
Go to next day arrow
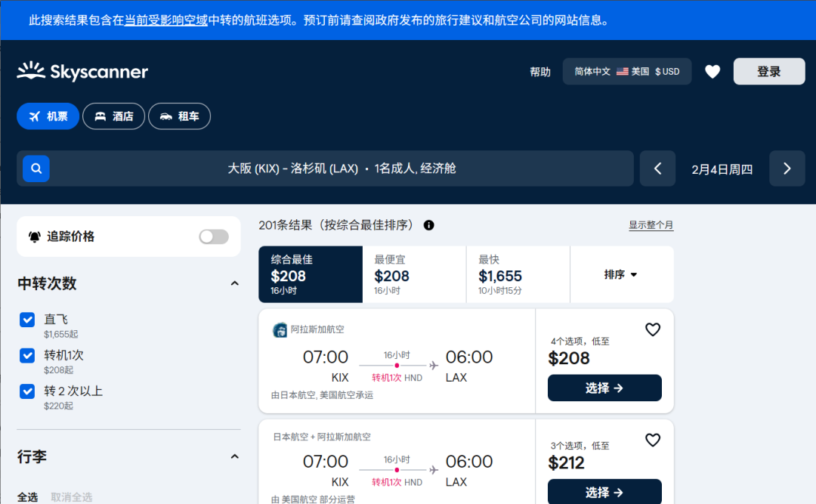[787, 169]
